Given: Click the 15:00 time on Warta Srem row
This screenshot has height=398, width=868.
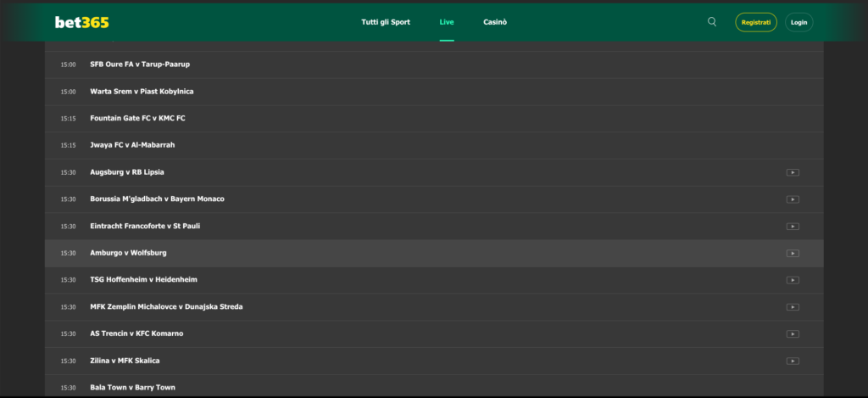Looking at the screenshot, I should 68,92.
